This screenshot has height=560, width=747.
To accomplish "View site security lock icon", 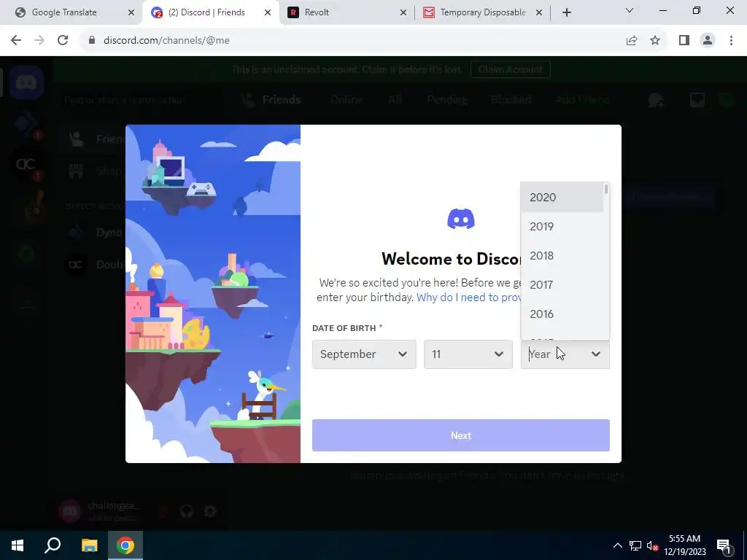I will click(x=92, y=41).
